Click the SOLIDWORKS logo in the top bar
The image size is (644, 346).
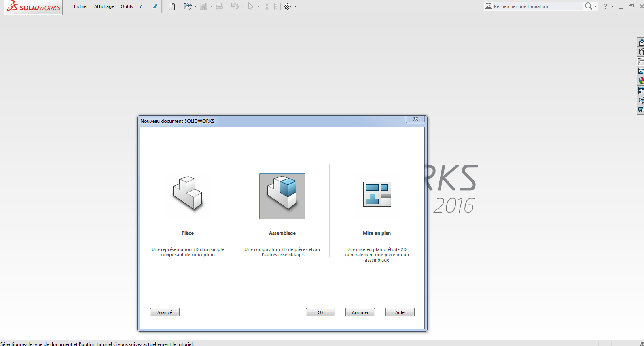click(x=33, y=7)
